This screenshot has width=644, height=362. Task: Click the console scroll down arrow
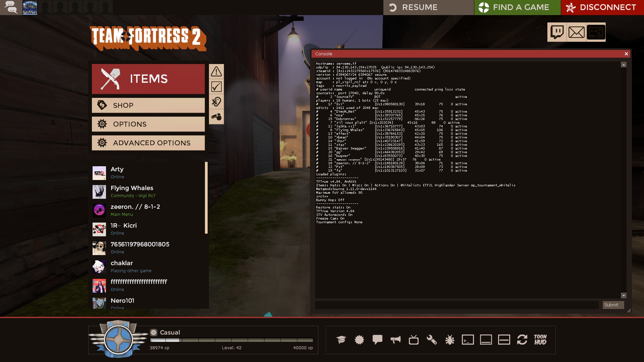point(624,296)
